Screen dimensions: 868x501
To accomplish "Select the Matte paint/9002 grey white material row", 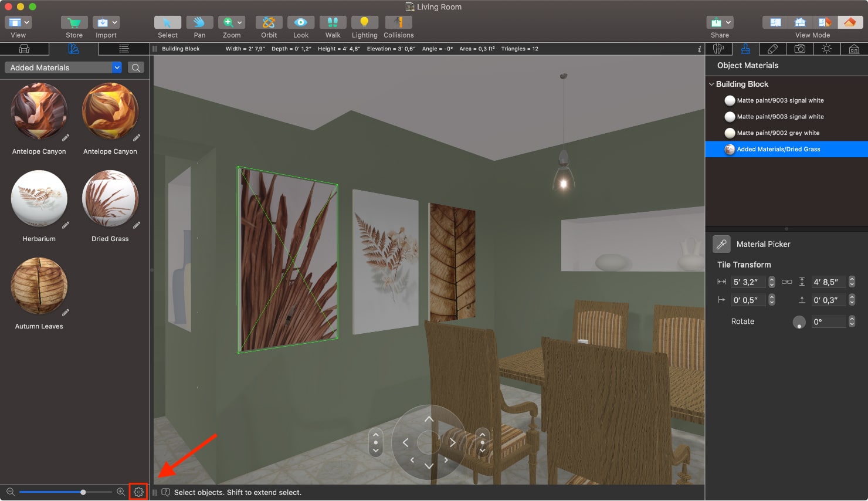I will (x=786, y=133).
